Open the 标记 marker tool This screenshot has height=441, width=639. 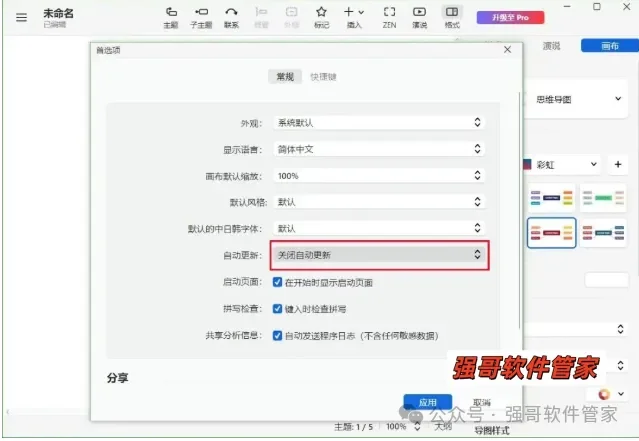coord(322,18)
